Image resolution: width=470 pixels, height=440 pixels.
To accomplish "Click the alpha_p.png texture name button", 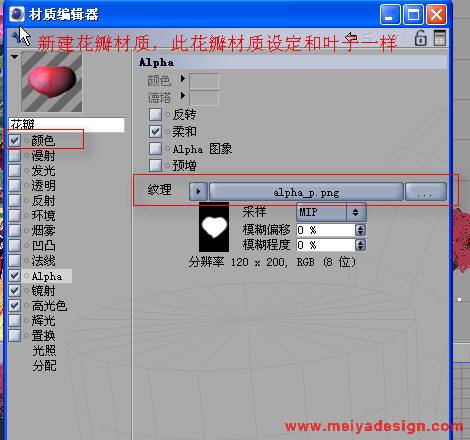I will [x=306, y=192].
